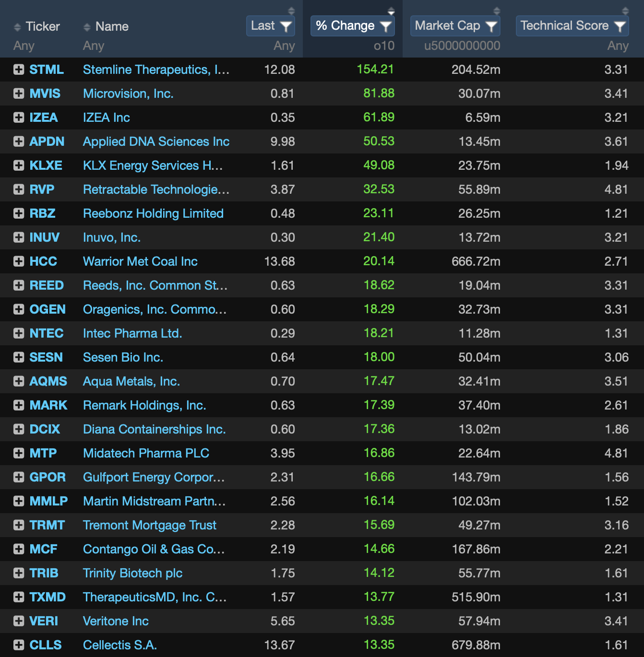Open the Warrior Met Coal Inc link
Viewport: 644px width, 657px height.
coord(140,261)
